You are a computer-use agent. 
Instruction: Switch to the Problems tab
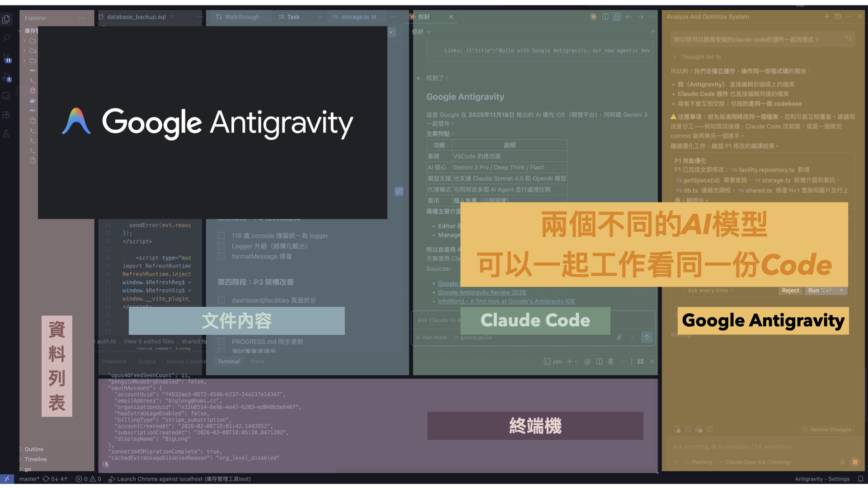114,361
